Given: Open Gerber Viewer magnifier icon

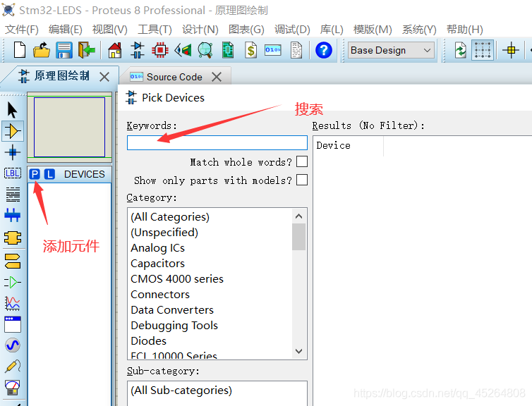Looking at the screenshot, I should click(x=205, y=50).
